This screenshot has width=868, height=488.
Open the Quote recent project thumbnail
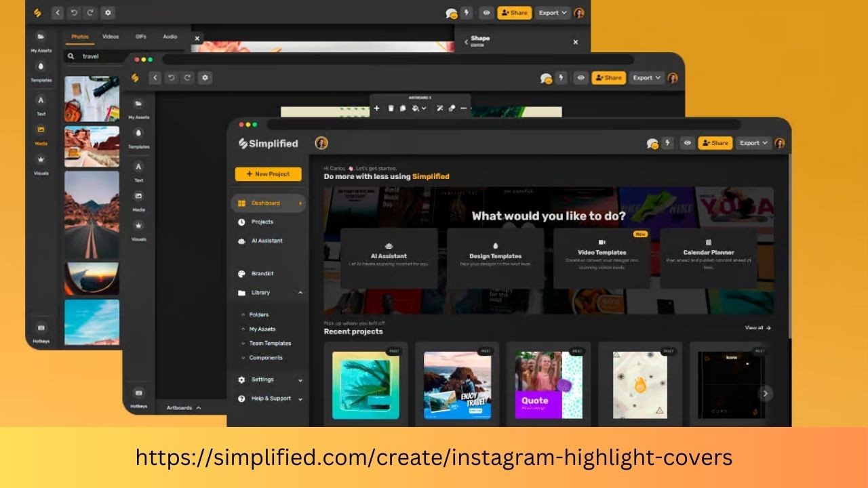pos(549,384)
